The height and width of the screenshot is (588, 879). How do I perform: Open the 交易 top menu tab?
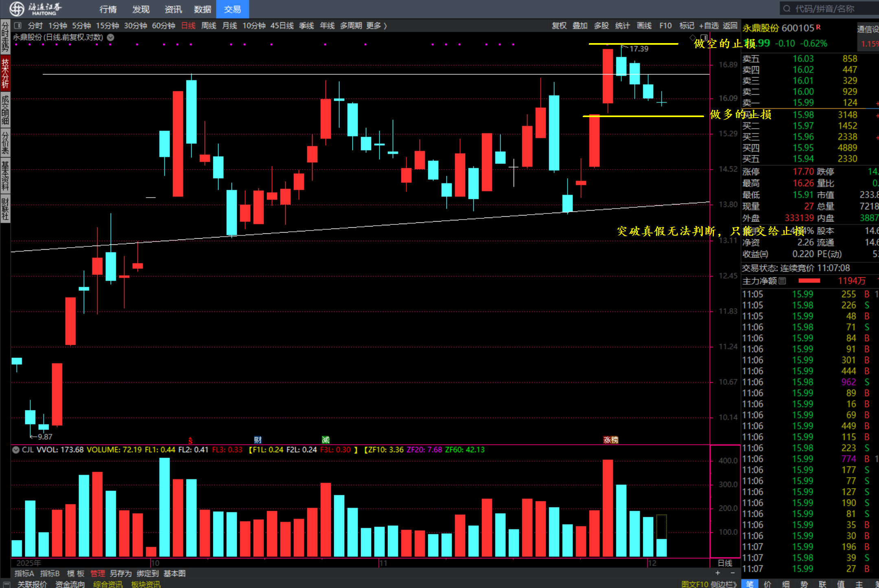(x=232, y=9)
